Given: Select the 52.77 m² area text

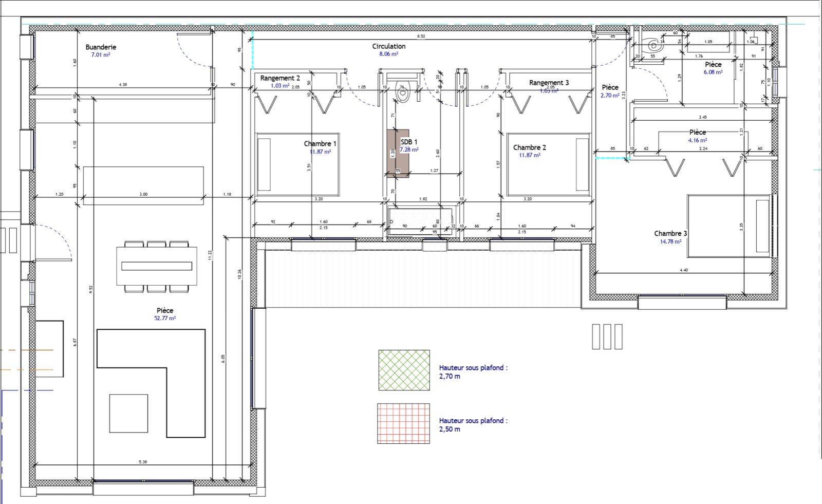Looking at the screenshot, I should [165, 319].
